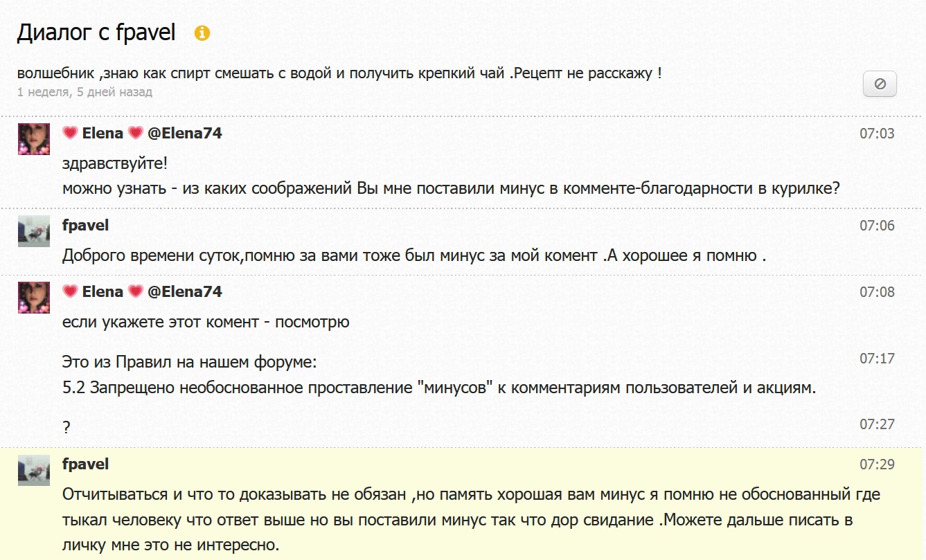Open Elena's avatar in the 07:03 message
Viewport: 926px width, 560px height.
tap(33, 139)
